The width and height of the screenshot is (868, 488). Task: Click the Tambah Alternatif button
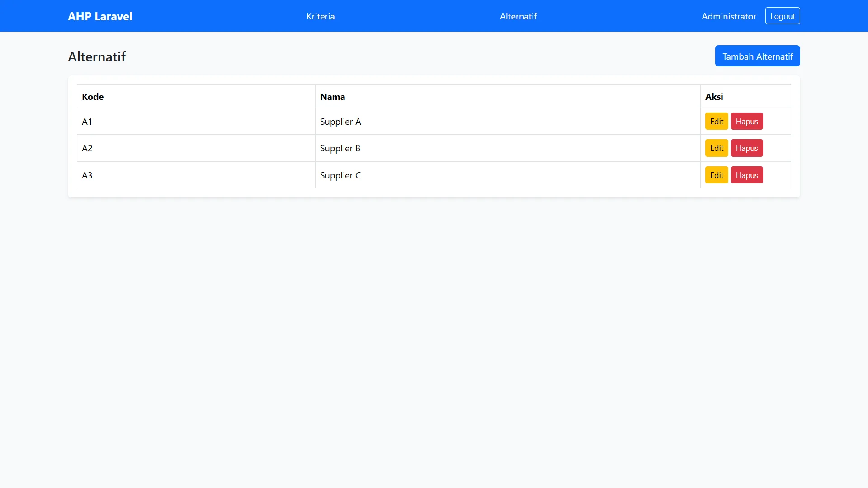(x=758, y=56)
